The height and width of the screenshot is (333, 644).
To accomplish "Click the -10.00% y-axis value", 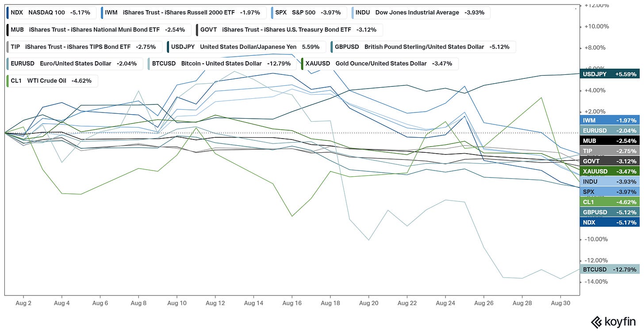I will (x=597, y=239).
